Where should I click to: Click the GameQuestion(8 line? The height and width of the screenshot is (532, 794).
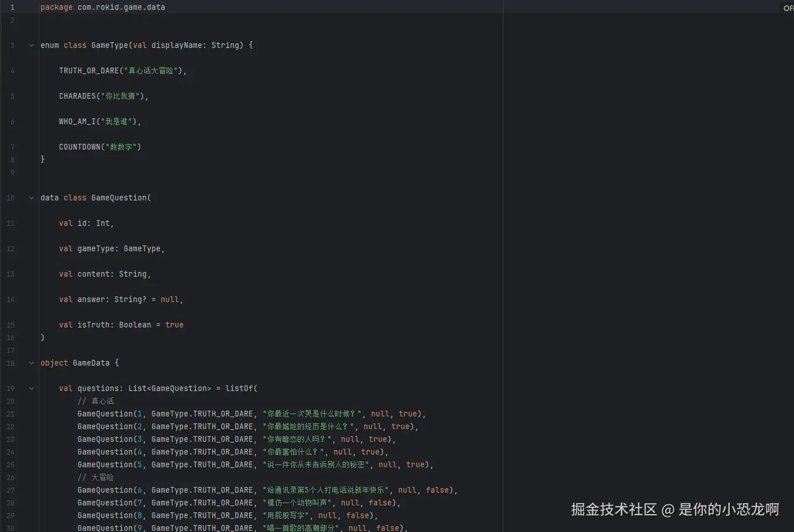228,515
